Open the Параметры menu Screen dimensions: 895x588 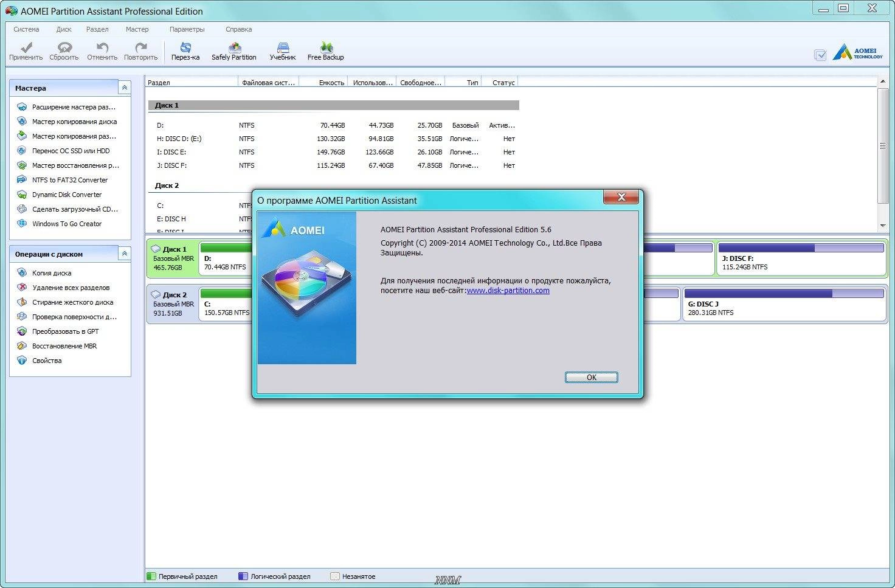(187, 29)
